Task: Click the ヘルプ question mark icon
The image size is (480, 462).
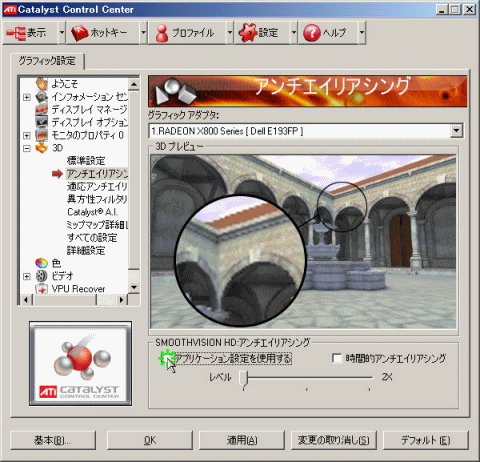Action: pyautogui.click(x=312, y=33)
